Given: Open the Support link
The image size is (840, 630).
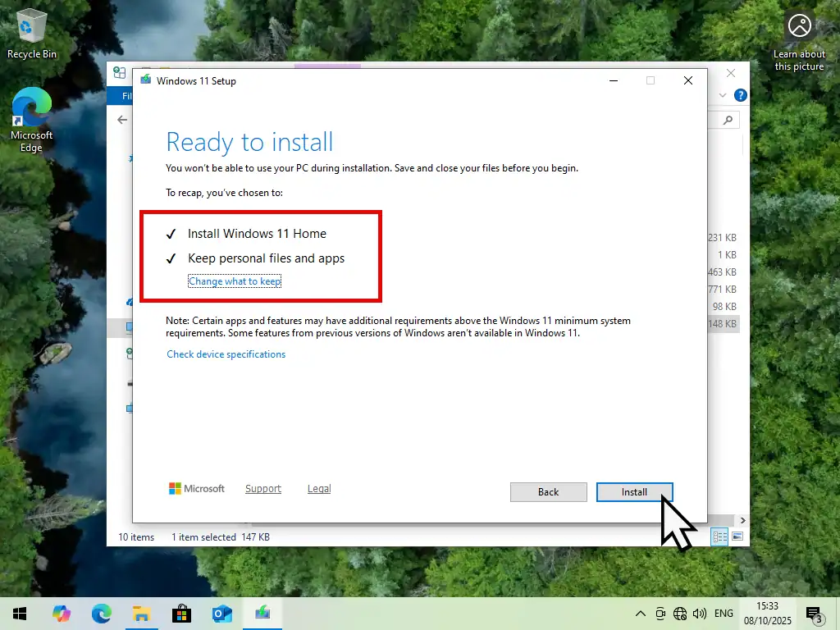Looking at the screenshot, I should tap(263, 489).
